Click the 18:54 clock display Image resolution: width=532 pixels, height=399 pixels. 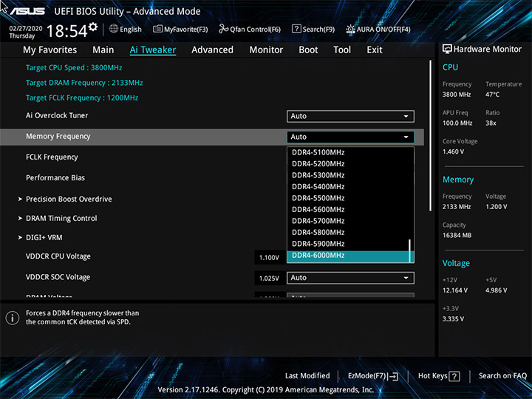(66, 31)
